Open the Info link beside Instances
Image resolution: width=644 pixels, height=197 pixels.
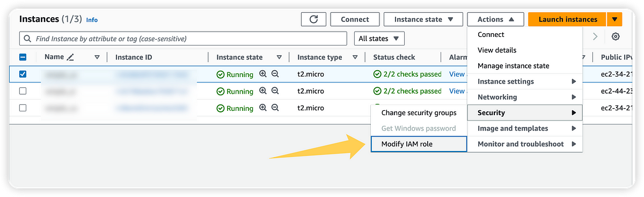pyautogui.click(x=92, y=20)
